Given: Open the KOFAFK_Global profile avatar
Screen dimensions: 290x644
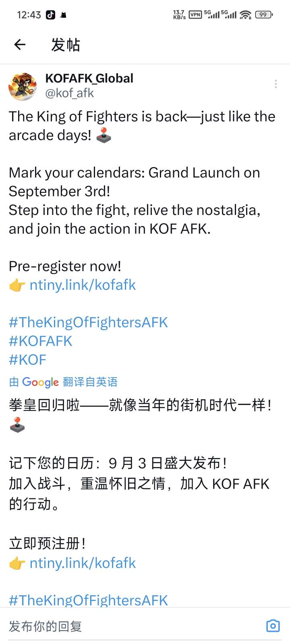Looking at the screenshot, I should coord(23,86).
